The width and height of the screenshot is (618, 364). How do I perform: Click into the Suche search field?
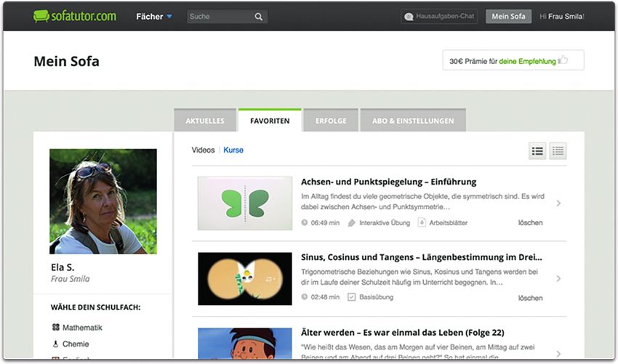219,17
